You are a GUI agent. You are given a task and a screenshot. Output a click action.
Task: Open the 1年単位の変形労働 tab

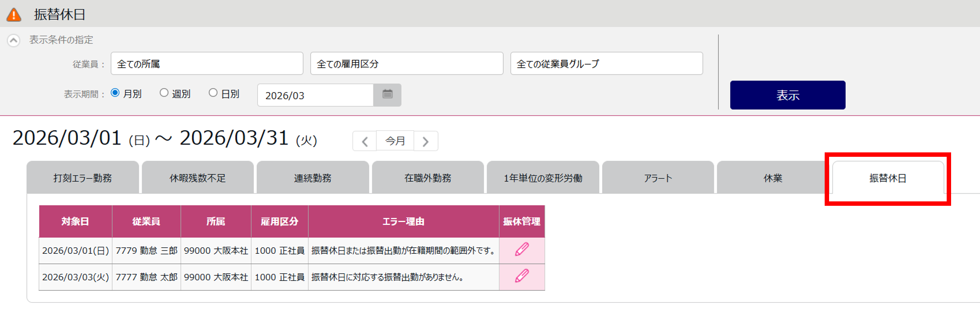[x=543, y=178]
